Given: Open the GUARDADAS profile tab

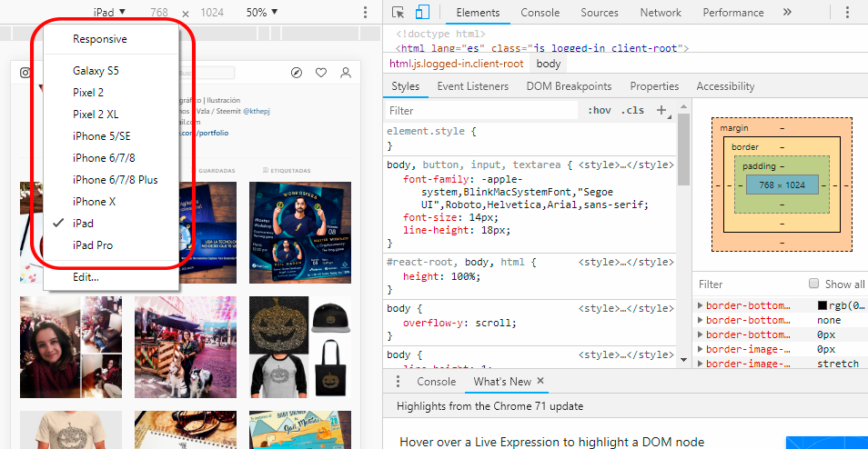Looking at the screenshot, I should pos(217,171).
